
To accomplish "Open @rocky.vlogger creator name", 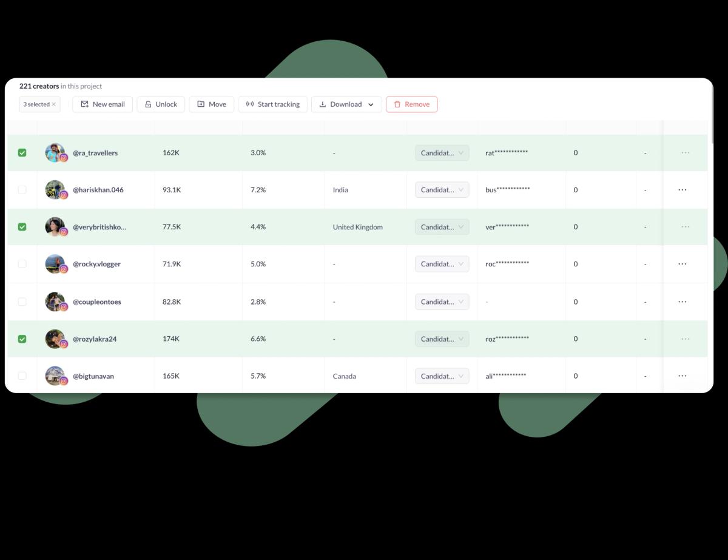I will coord(97,264).
